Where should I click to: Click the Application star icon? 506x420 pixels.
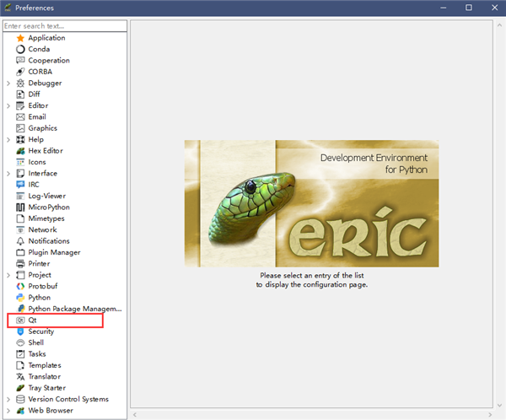click(x=20, y=38)
